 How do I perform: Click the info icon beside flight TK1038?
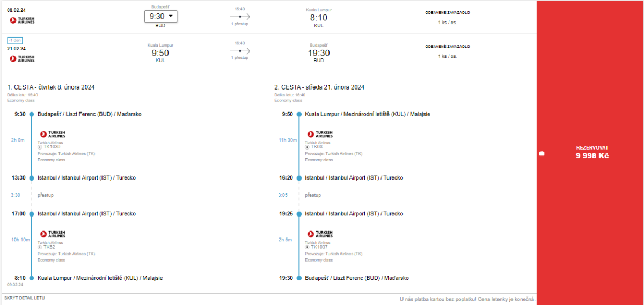(x=40, y=147)
